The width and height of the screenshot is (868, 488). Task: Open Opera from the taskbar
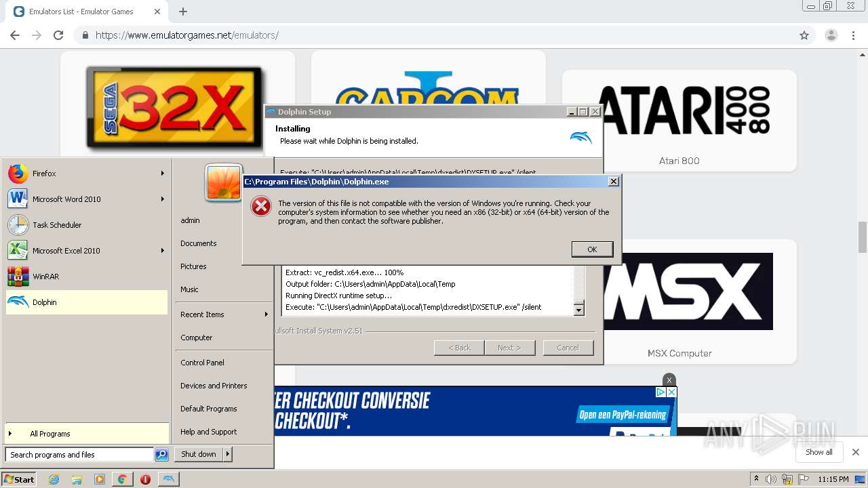[145, 479]
